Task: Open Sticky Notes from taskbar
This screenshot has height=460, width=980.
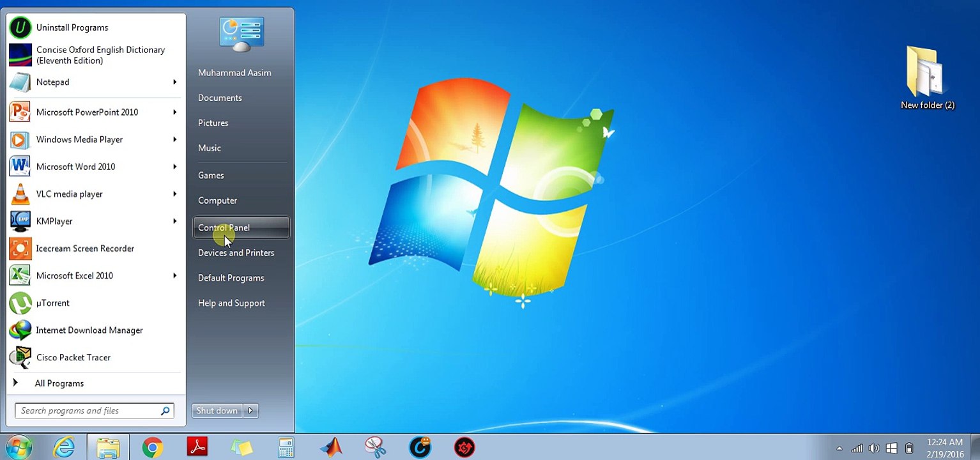Action: pyautogui.click(x=241, y=447)
